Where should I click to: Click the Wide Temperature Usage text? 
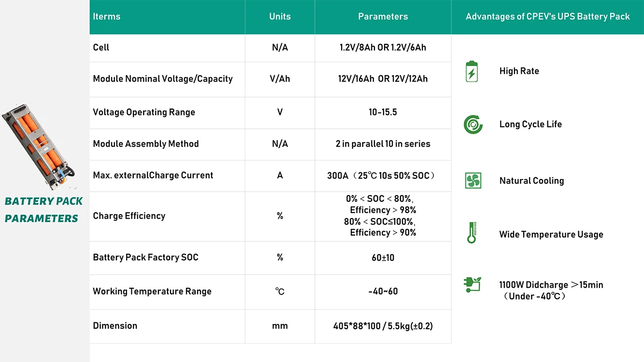[x=551, y=235]
